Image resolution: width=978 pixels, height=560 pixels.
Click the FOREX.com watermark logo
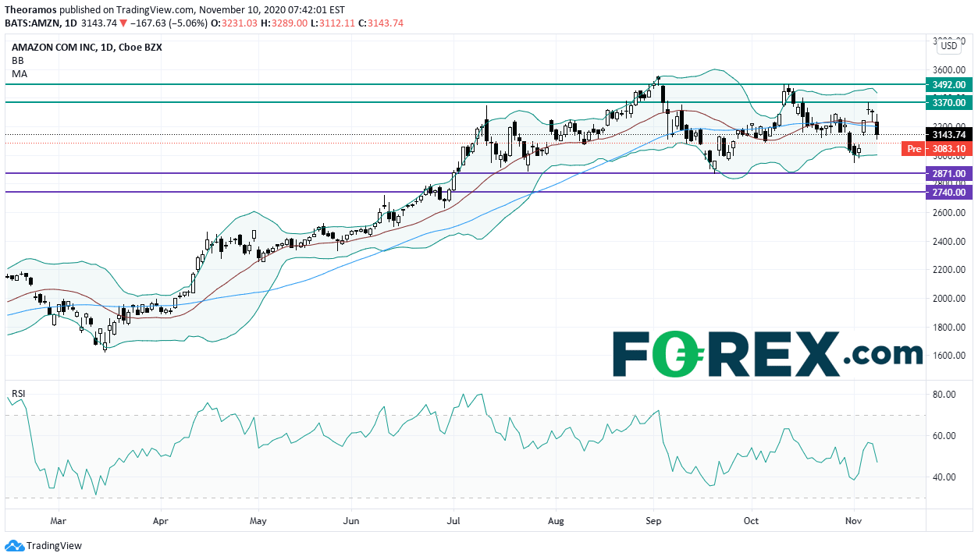click(767, 354)
